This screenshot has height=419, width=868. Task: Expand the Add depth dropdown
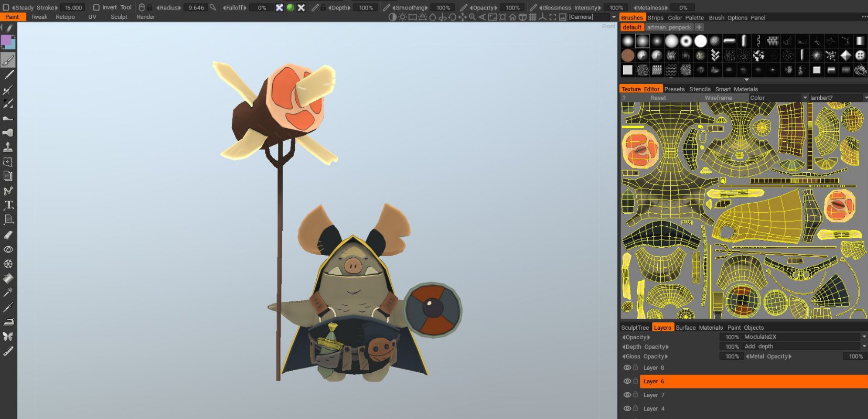pyautogui.click(x=863, y=346)
